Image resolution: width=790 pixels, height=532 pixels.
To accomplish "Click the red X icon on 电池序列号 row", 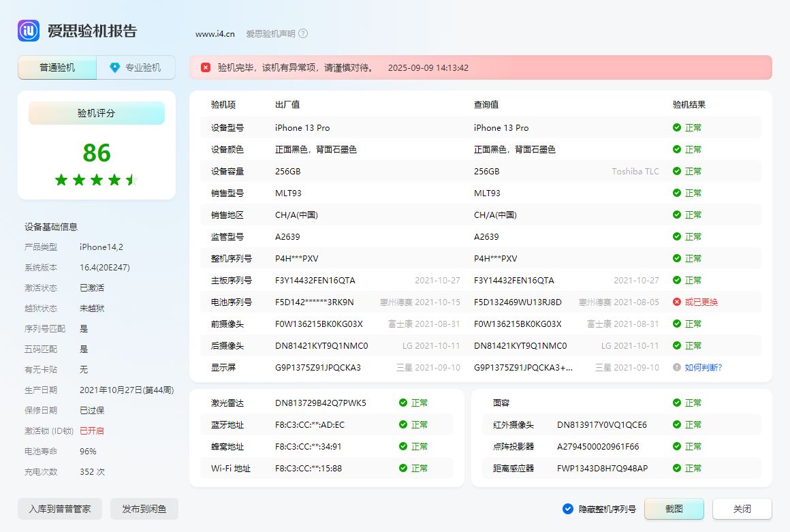I will click(676, 302).
